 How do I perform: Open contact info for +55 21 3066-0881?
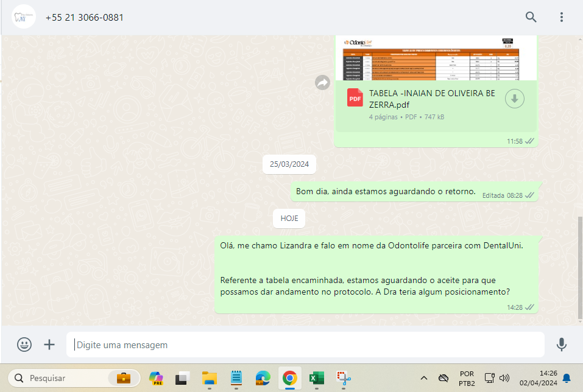[x=85, y=18]
